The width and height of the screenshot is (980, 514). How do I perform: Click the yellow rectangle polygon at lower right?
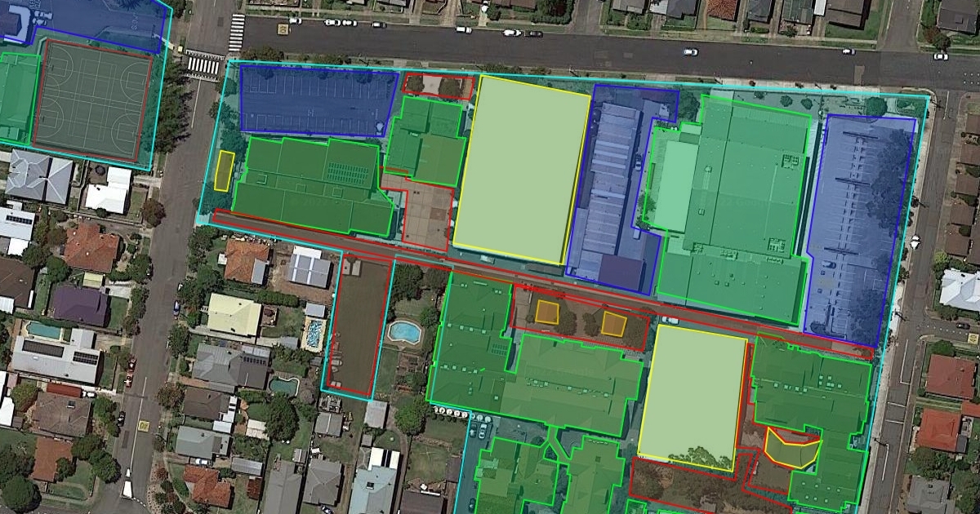[691, 393]
